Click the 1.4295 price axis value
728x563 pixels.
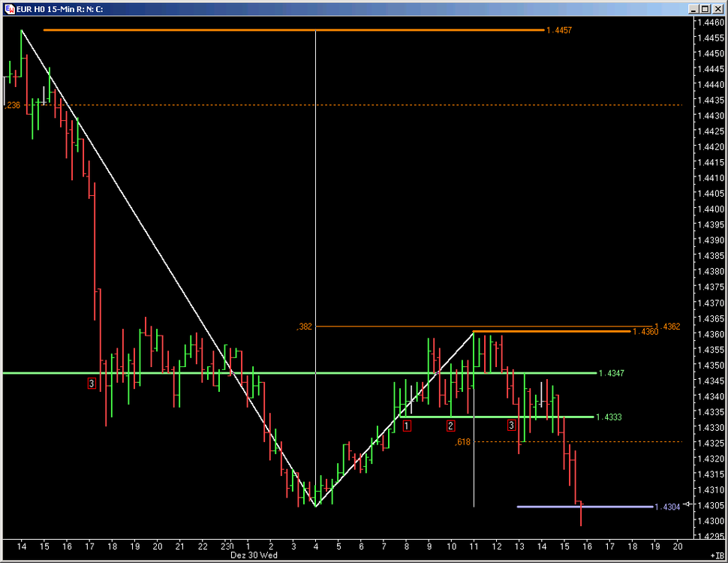coord(710,536)
